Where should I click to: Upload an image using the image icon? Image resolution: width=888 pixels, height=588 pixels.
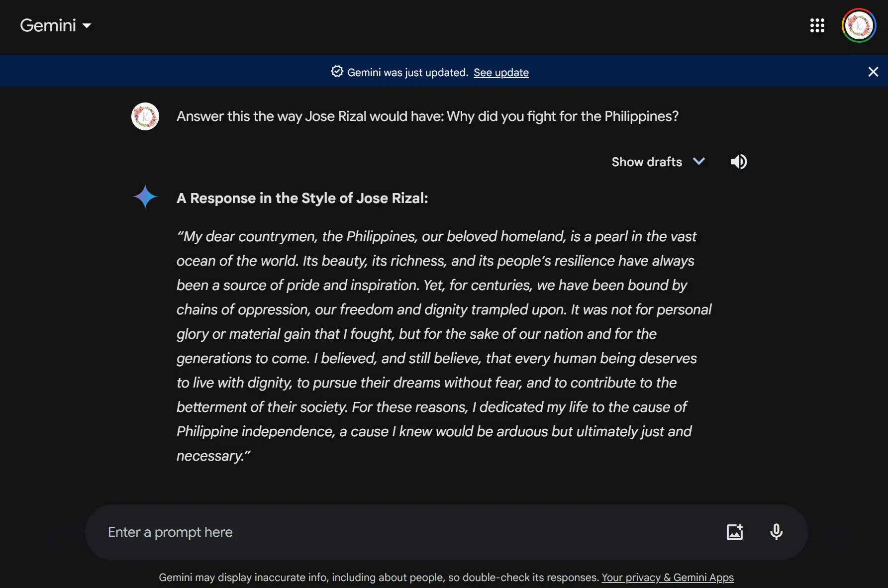(x=735, y=532)
